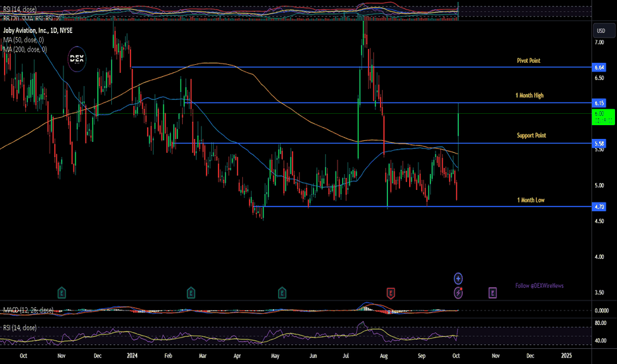Click the green 6.00 current price label
The image size is (617, 364).
603,117
